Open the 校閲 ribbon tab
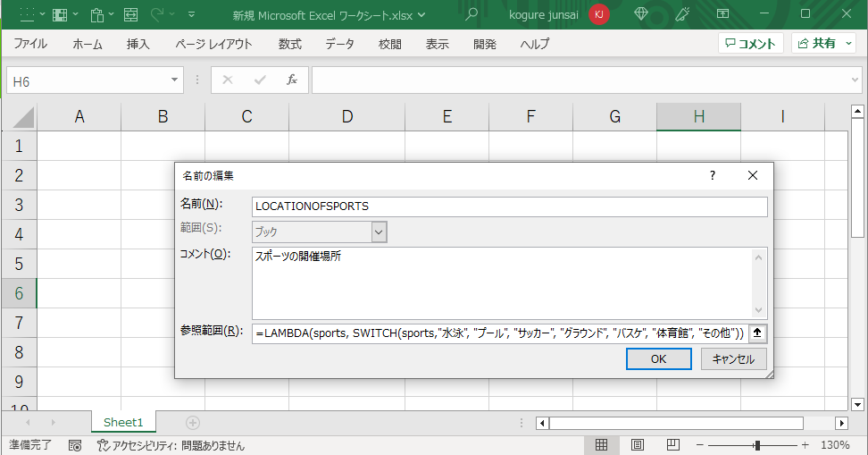868x455 pixels. pyautogui.click(x=389, y=44)
